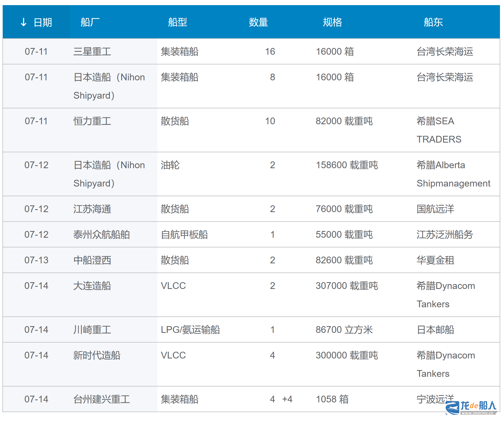The image size is (504, 421).
Task: Click the 龙de船人 watermark logo
Action: tap(471, 407)
